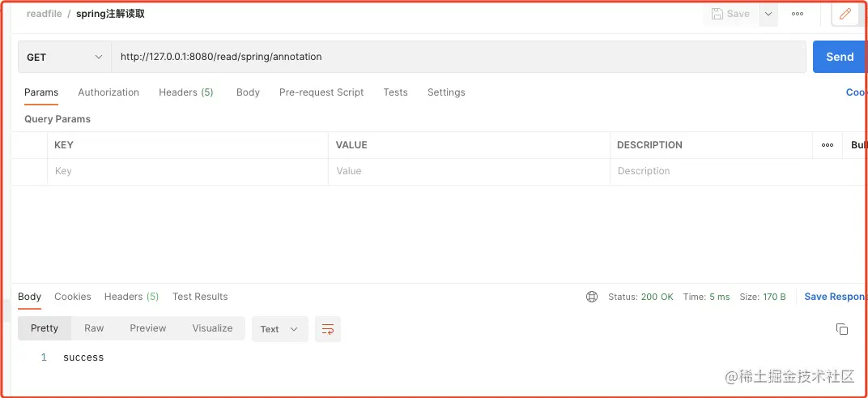Open the Save options dropdown arrow

768,14
